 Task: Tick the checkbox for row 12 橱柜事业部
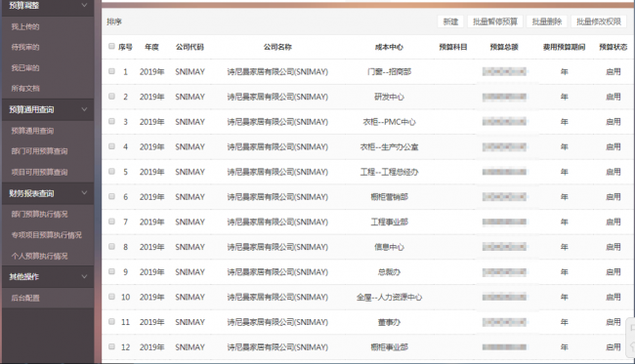(111, 346)
